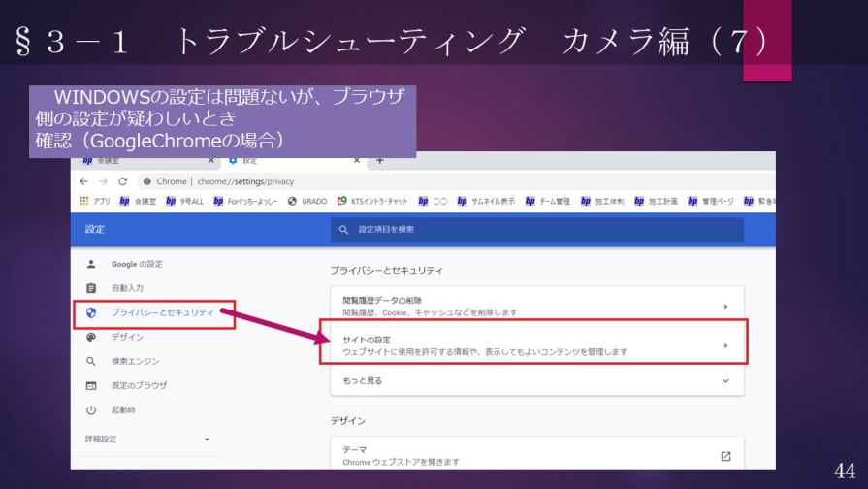The image size is (868, 489).
Task: Open the アプリ apps grid shortcut
Action: point(94,202)
